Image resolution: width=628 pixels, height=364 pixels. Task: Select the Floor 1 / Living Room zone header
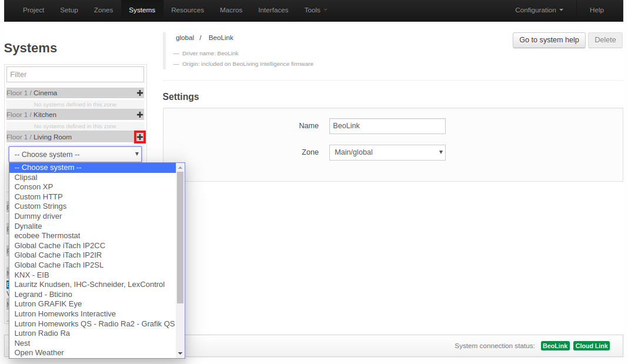click(75, 137)
